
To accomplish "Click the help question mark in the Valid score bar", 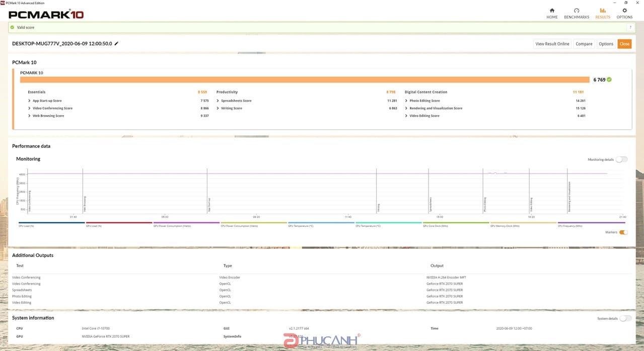I will [x=630, y=28].
